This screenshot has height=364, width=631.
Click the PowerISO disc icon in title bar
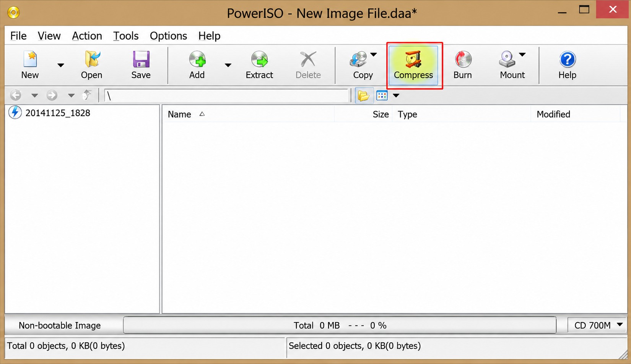(x=13, y=13)
